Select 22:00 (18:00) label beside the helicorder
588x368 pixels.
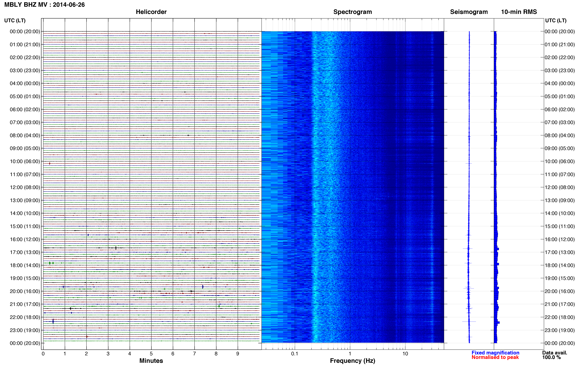click(x=25, y=317)
